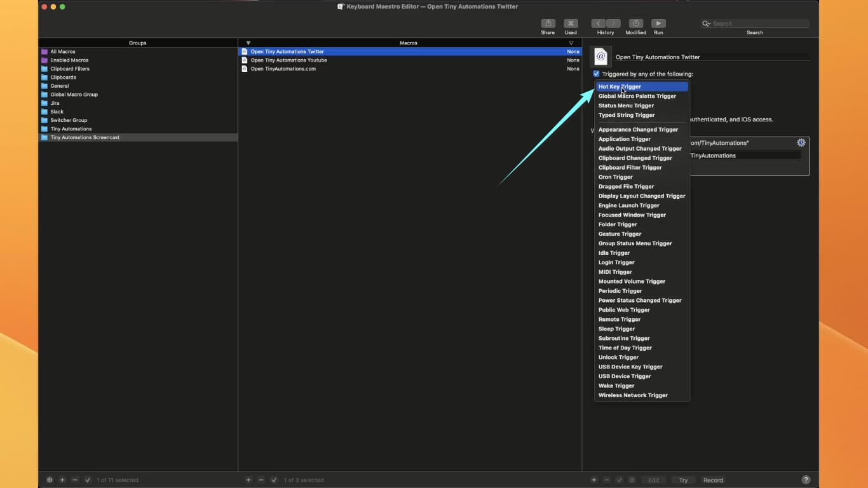Screen dimensions: 868x488
Task: Select macro "Open Tiny Automations Youtube"
Action: 410,60
